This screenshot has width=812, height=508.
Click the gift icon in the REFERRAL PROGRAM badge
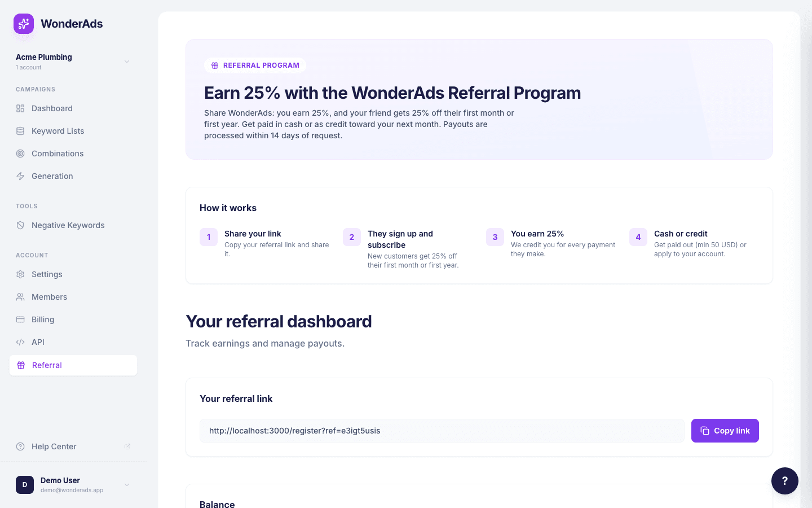click(x=215, y=65)
